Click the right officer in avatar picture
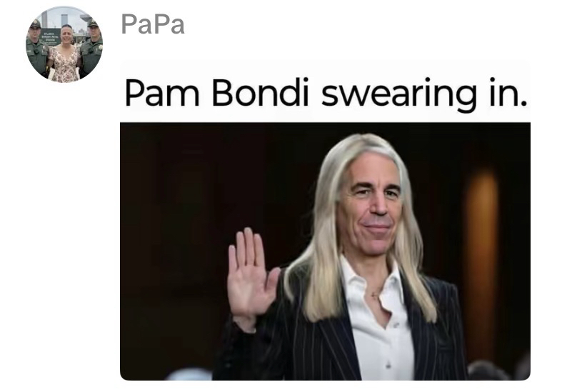Image resolution: width=567 pixels, height=392 pixels. 91,47
